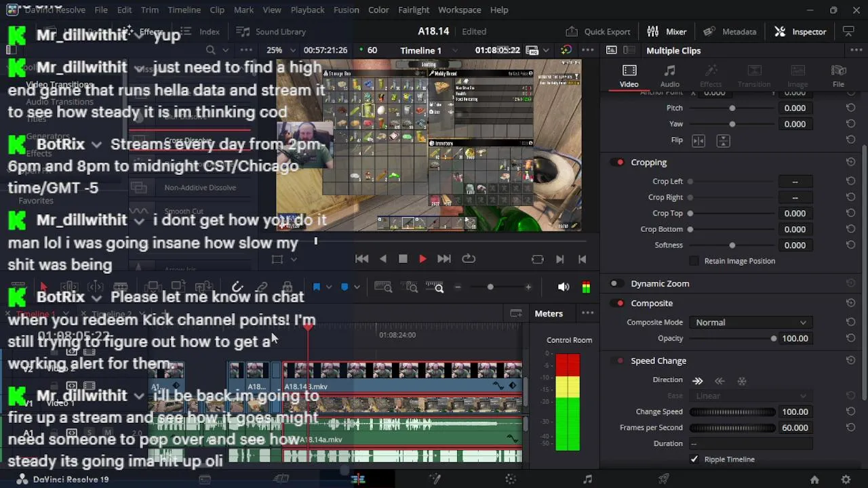This screenshot has height=488, width=868.
Task: Adjust the timeline zoom slider
Action: tap(490, 287)
